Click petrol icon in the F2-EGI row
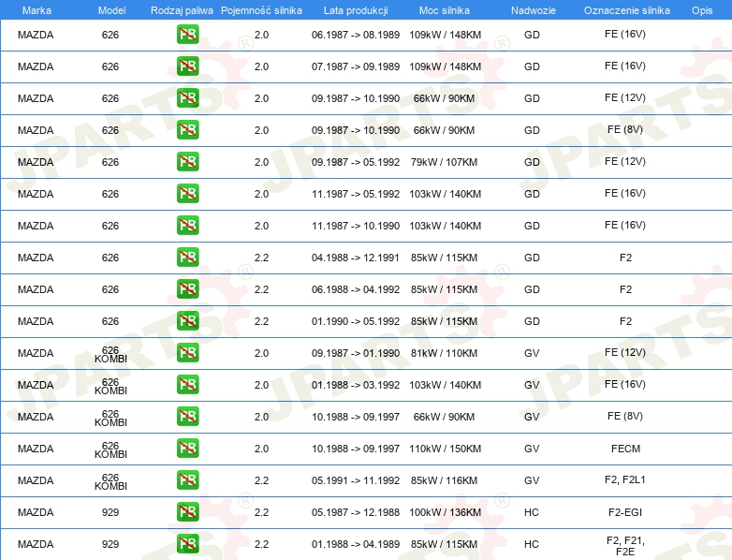This screenshot has width=732, height=560. pyautogui.click(x=187, y=512)
